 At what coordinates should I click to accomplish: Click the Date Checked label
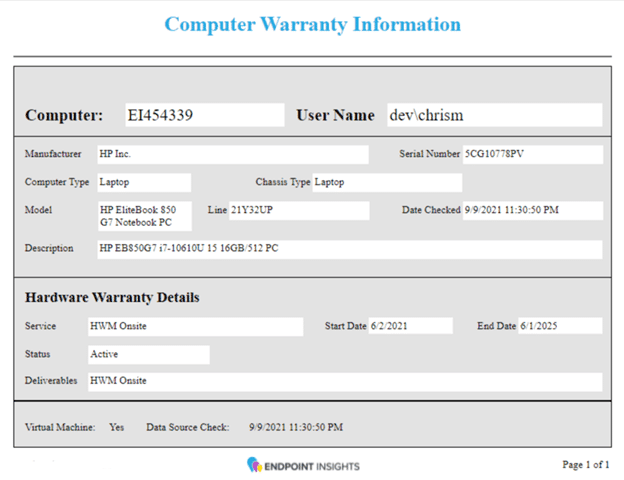(x=431, y=210)
